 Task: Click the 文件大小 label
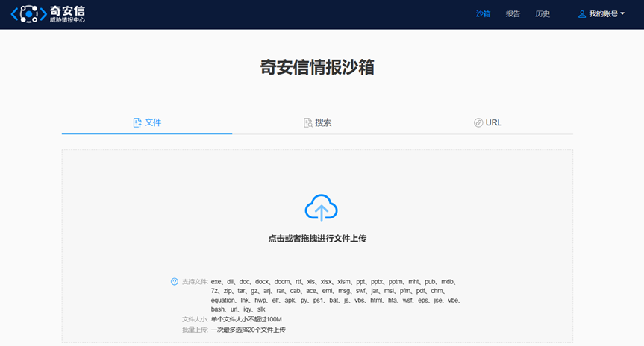pos(195,319)
